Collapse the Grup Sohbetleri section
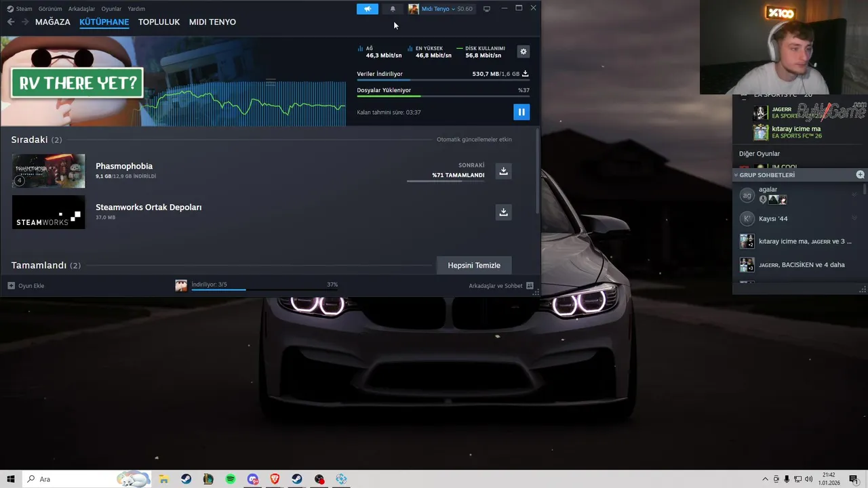Image resolution: width=868 pixels, height=488 pixels. coord(736,175)
